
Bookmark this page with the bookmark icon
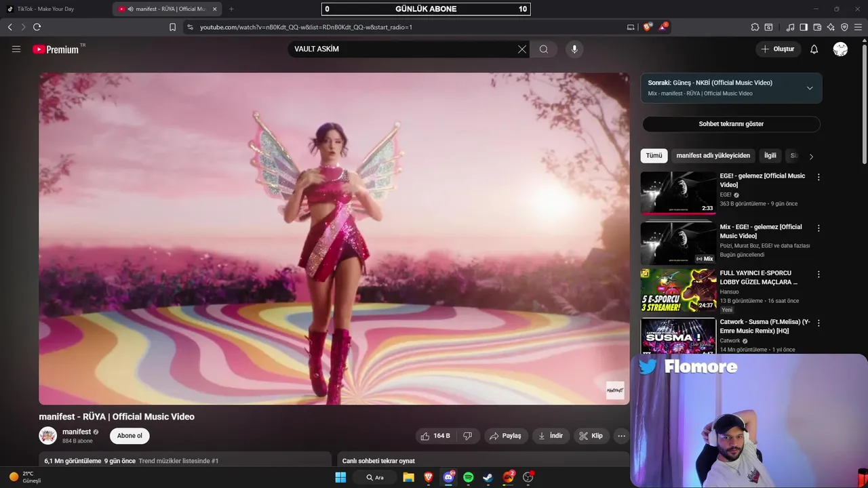coord(172,27)
